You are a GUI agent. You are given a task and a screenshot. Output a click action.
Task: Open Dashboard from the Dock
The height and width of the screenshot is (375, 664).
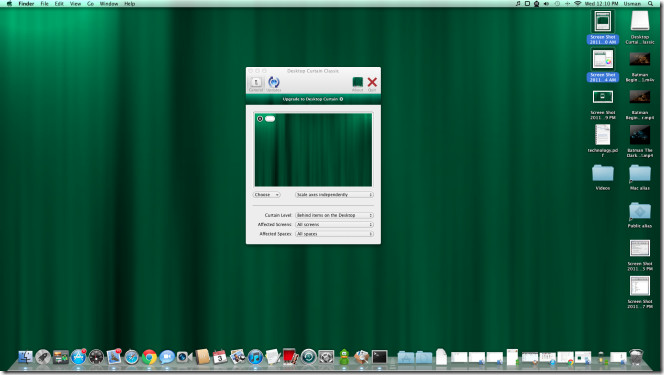(x=96, y=357)
